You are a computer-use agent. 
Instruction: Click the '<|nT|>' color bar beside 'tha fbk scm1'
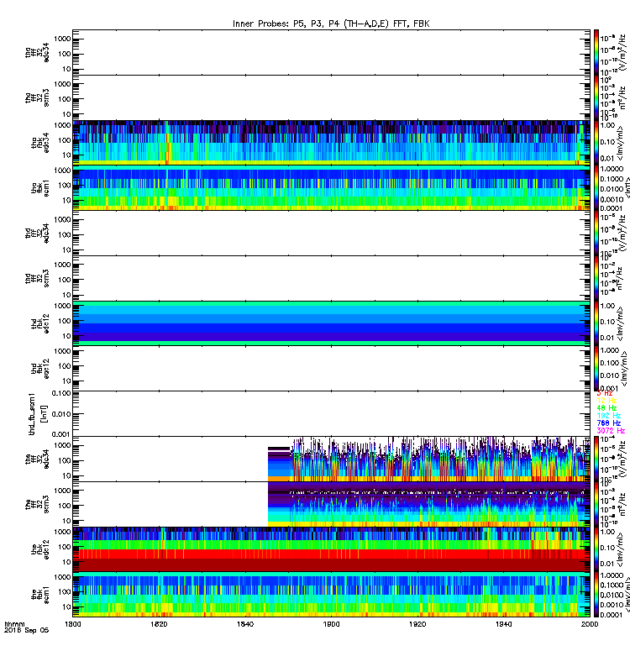pos(596,188)
